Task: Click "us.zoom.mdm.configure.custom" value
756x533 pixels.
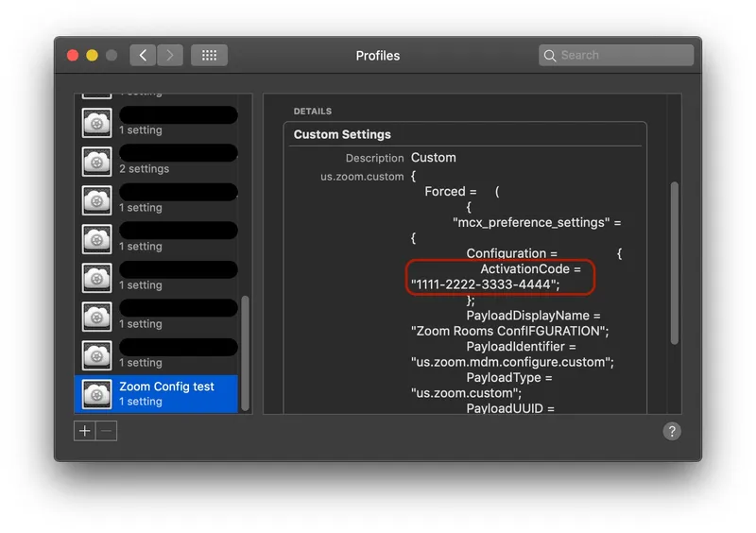Action: [512, 362]
